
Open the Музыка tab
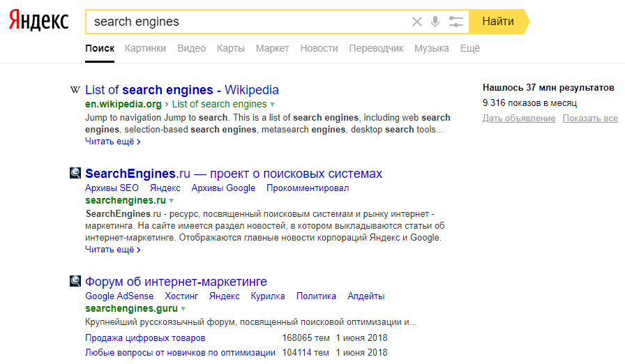[x=431, y=48]
